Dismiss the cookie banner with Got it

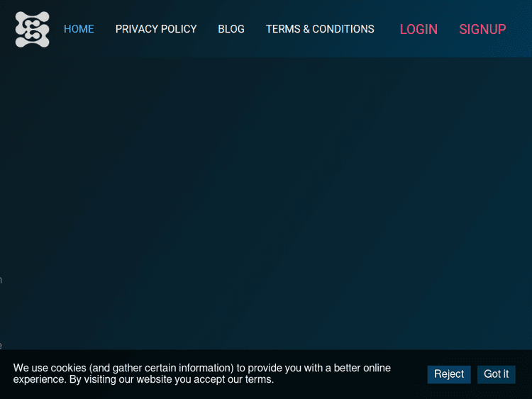pos(496,374)
